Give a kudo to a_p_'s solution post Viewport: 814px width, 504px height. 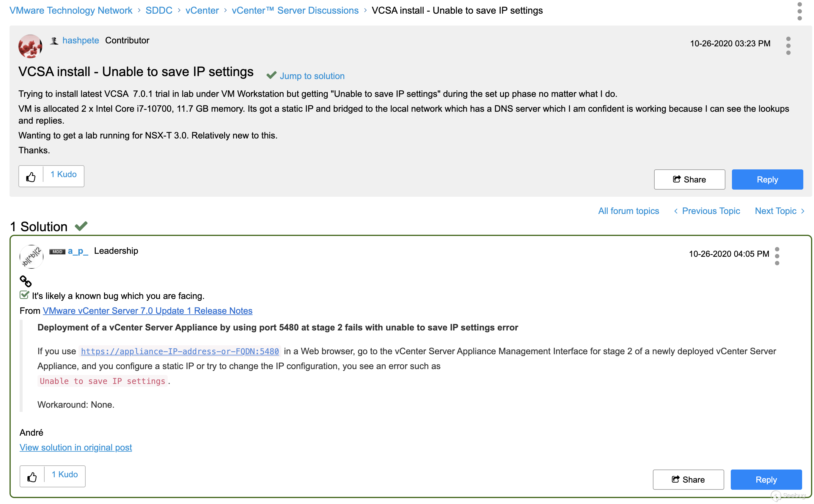(32, 477)
